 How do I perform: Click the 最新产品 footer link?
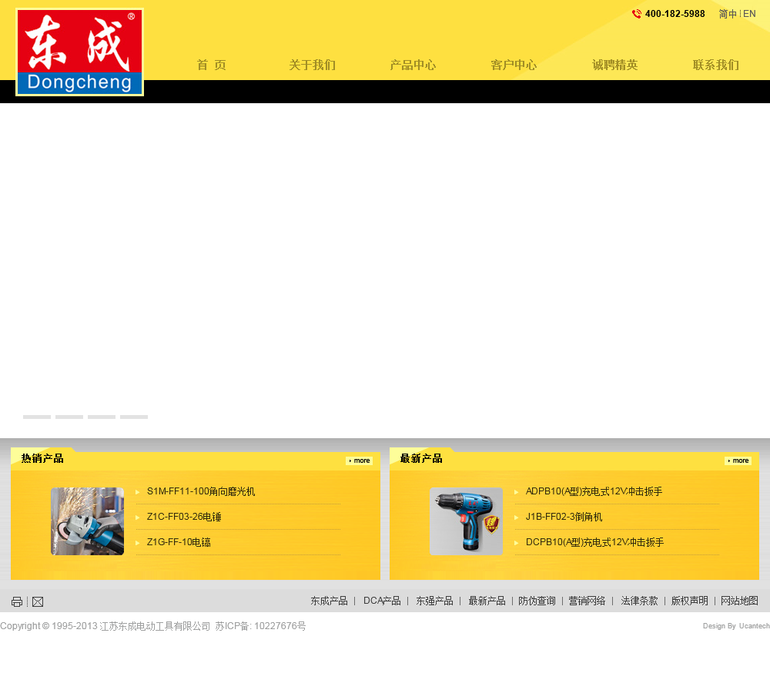(x=487, y=601)
